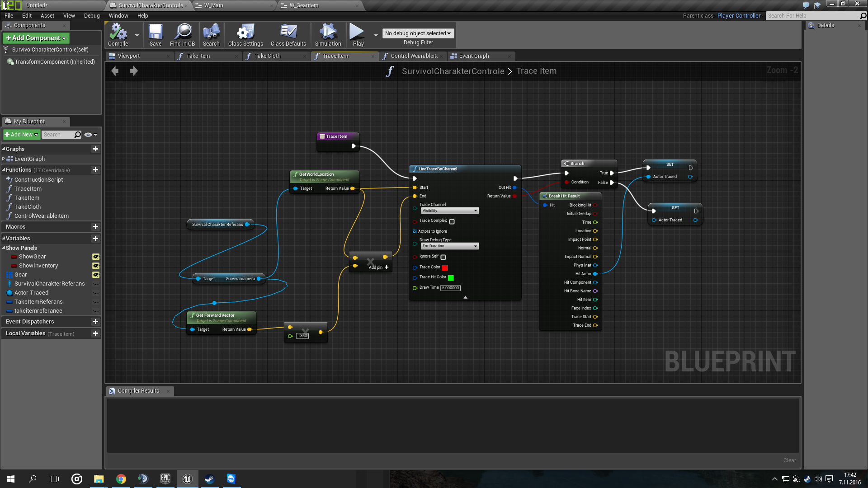Open the view options eye dropdown
868x488 pixels.
(91, 135)
